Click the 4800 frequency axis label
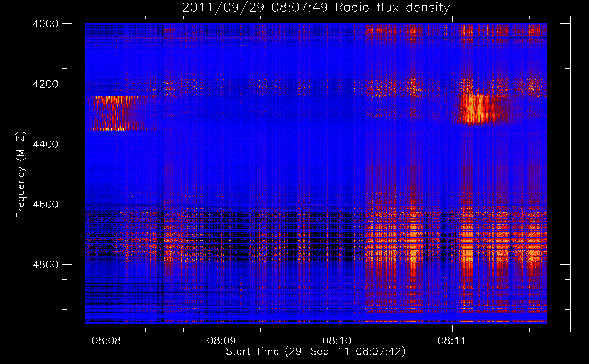Image resolution: width=589 pixels, height=364 pixels. pyautogui.click(x=46, y=265)
